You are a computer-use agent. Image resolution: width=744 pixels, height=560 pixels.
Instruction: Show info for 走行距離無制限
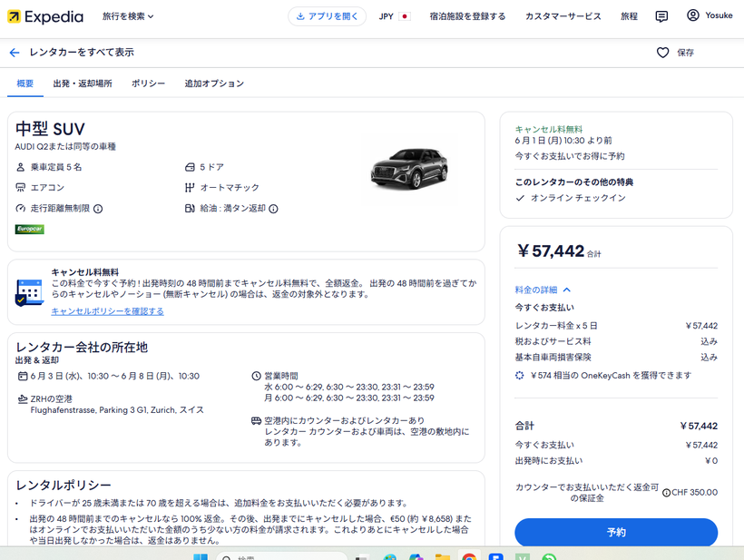point(98,209)
